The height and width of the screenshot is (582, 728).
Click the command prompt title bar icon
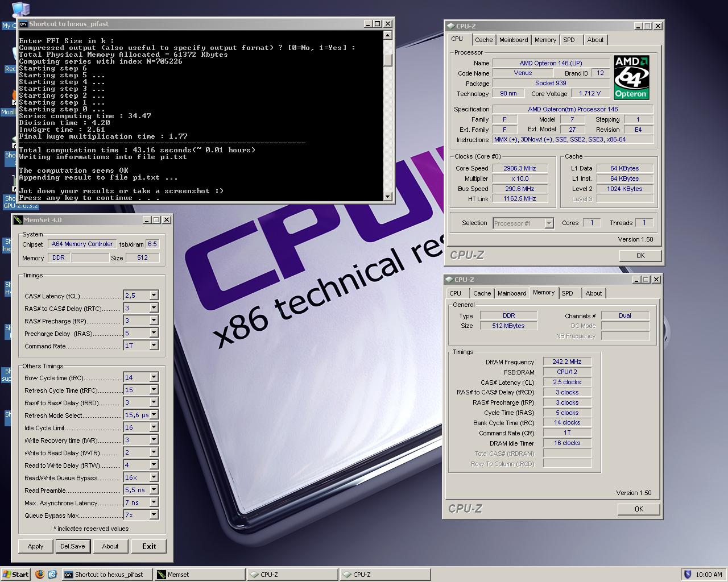pyautogui.click(x=23, y=24)
